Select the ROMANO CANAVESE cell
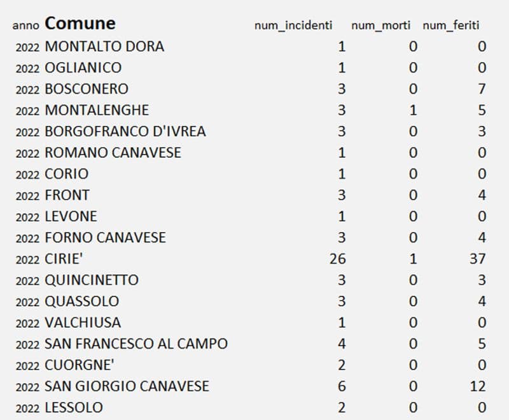The height and width of the screenshot is (420, 509). coord(113,153)
